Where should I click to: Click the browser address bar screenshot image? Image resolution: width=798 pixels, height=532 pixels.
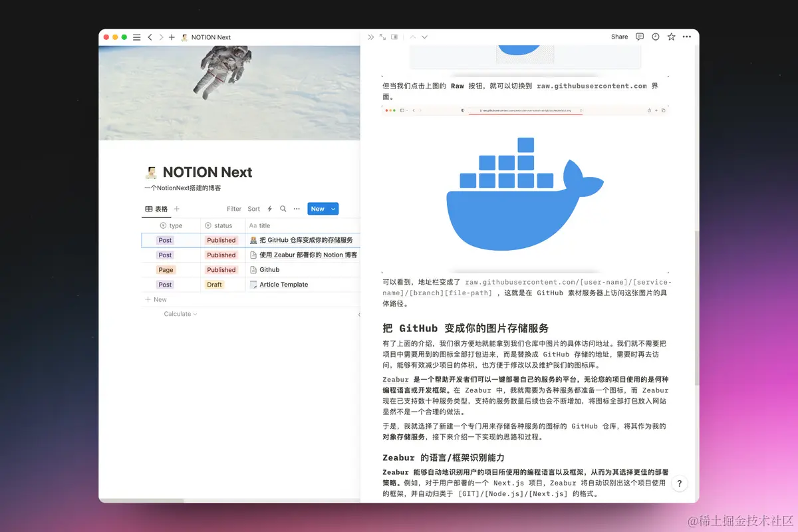click(525, 110)
